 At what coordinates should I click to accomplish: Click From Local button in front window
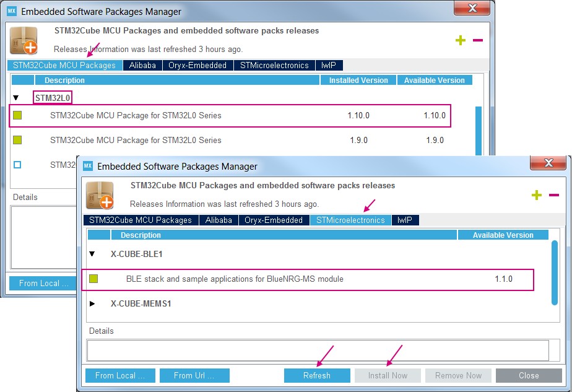(x=120, y=375)
